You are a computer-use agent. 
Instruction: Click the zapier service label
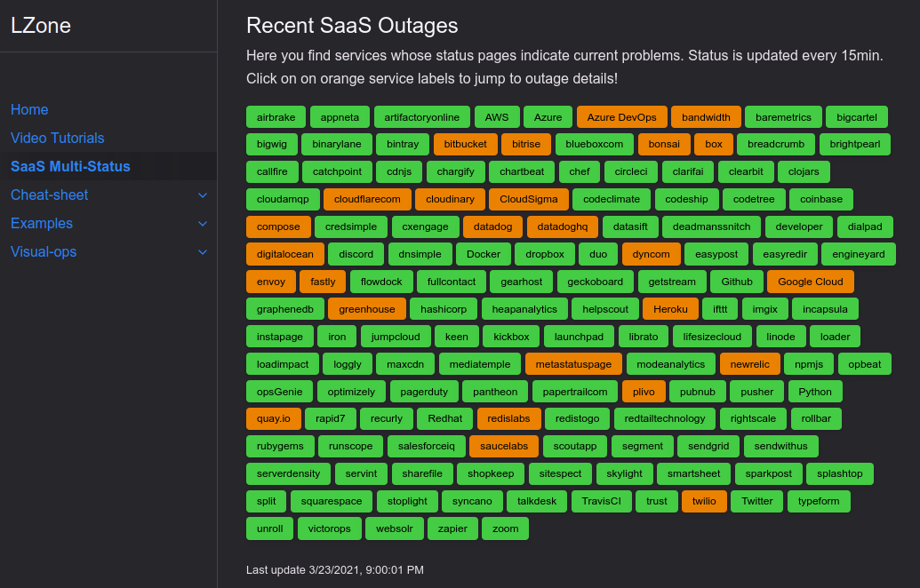(x=452, y=528)
